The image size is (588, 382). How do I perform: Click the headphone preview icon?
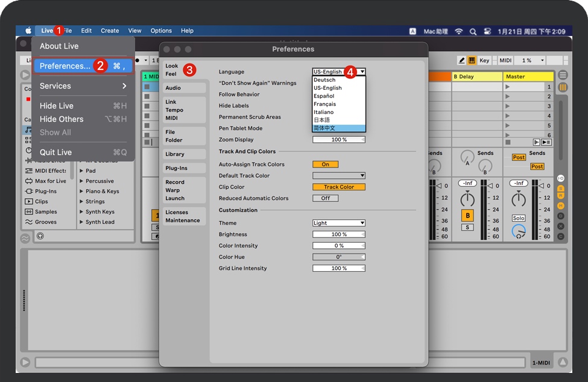point(40,236)
